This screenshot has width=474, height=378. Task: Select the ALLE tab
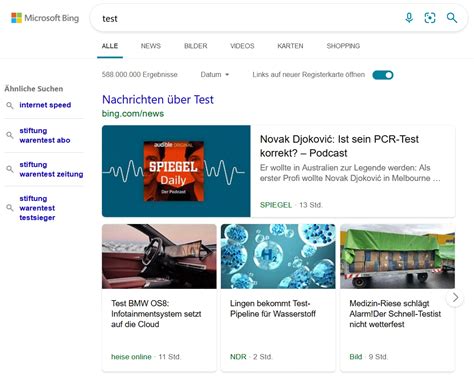pos(110,46)
